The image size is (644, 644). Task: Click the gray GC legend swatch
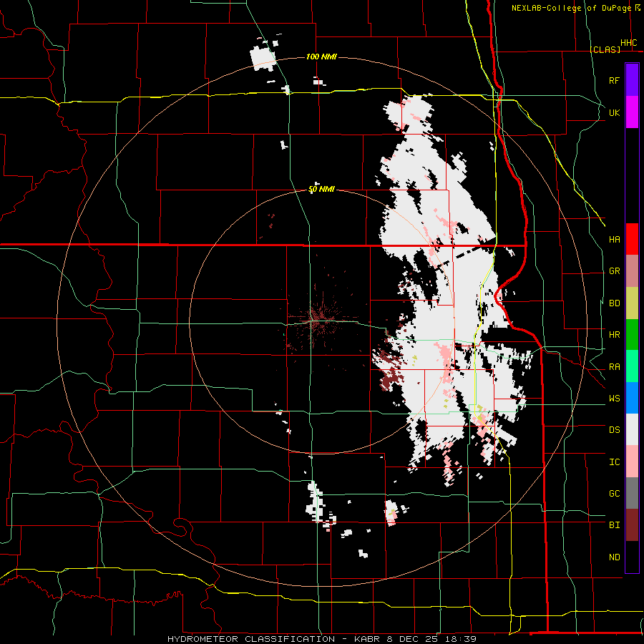pyautogui.click(x=632, y=493)
